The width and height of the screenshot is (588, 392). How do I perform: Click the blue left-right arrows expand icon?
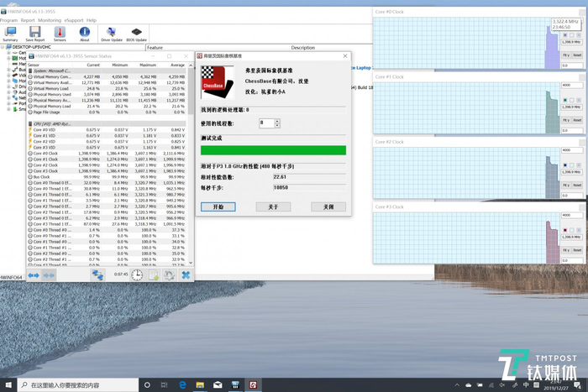(34, 274)
